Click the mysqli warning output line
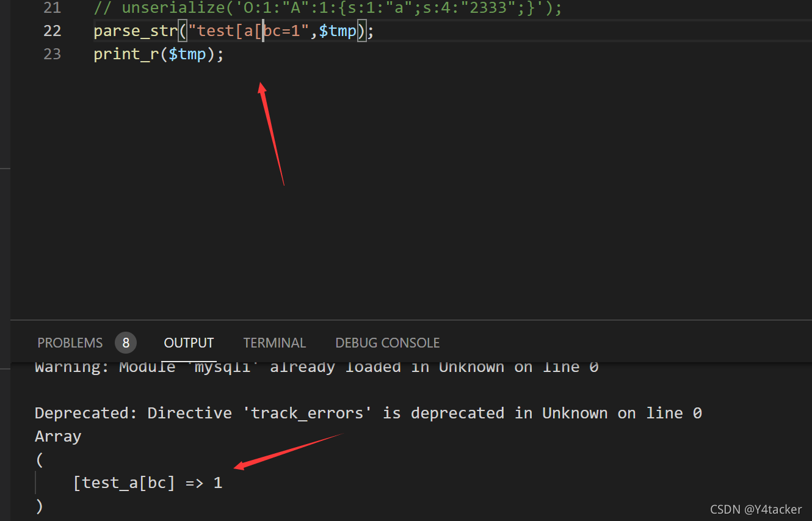Image resolution: width=812 pixels, height=521 pixels. [x=316, y=367]
